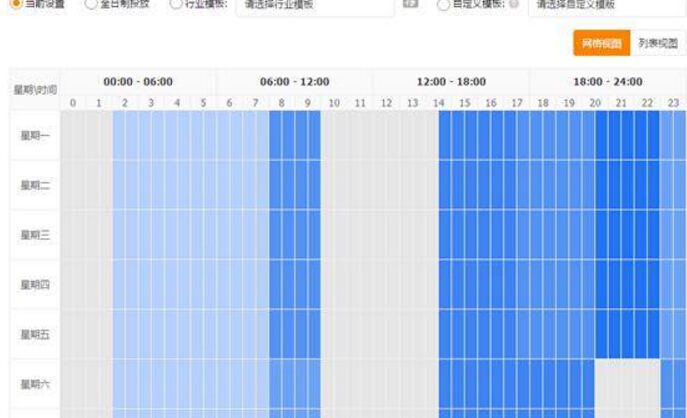Select the 自定义模板 radio button

[444, 4]
